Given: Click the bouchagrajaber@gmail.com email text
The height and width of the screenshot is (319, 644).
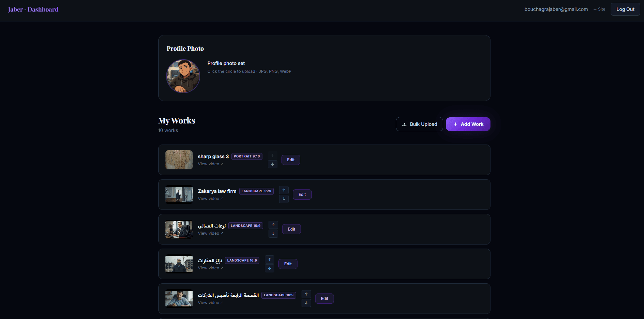Looking at the screenshot, I should pos(556,9).
